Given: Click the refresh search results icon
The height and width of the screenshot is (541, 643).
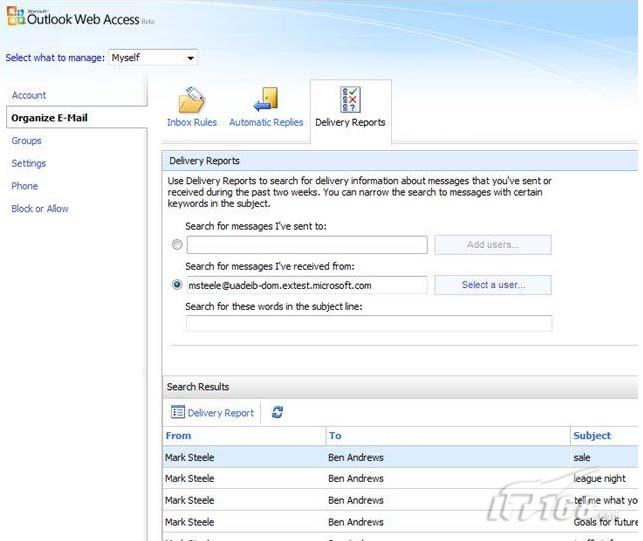Looking at the screenshot, I should [277, 412].
